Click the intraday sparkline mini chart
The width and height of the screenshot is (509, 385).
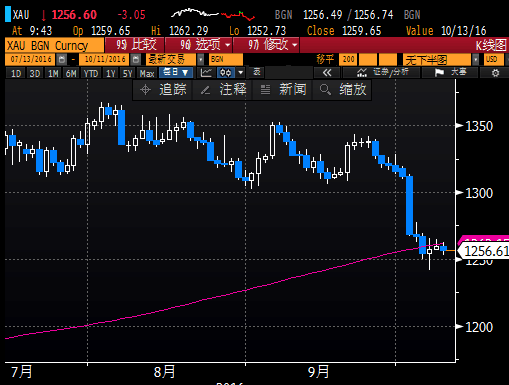pyautogui.click(x=213, y=14)
